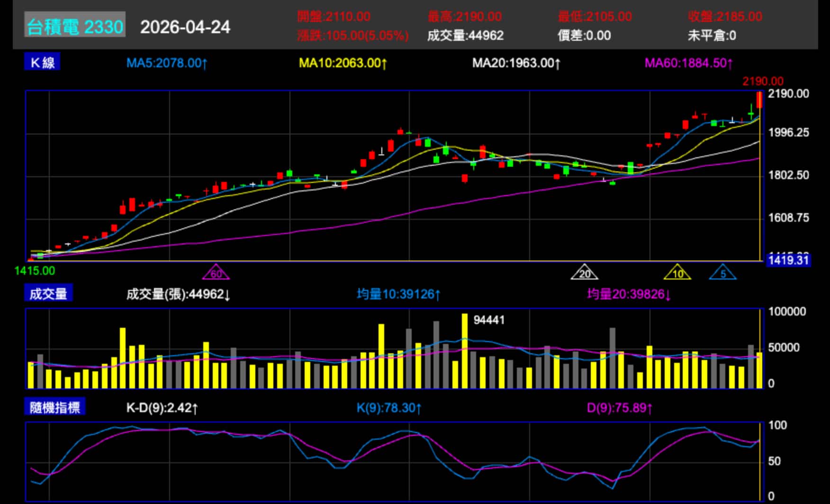Select the 均量20:39826 average volume label

click(x=629, y=295)
